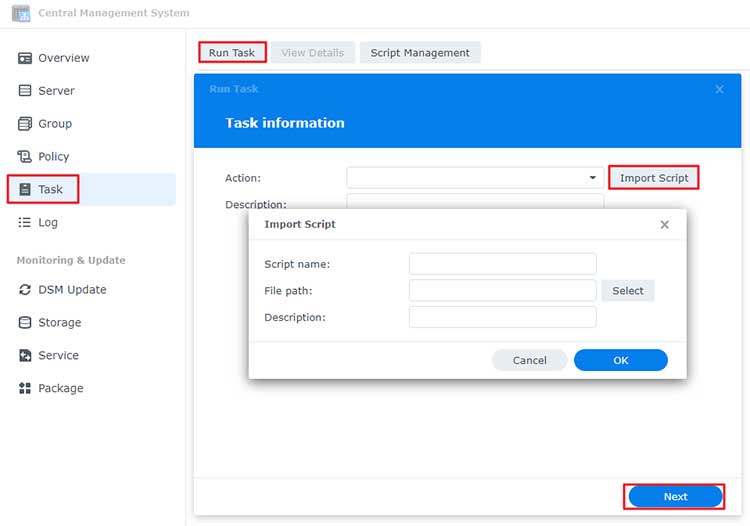The width and height of the screenshot is (750, 526).
Task: Click the Server icon in sidebar
Action: 25,91
